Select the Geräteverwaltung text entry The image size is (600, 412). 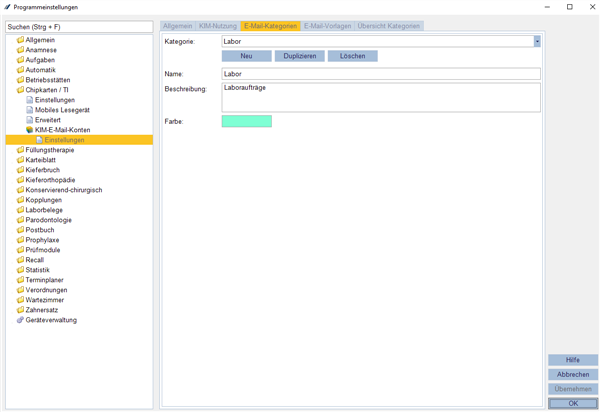[51, 320]
